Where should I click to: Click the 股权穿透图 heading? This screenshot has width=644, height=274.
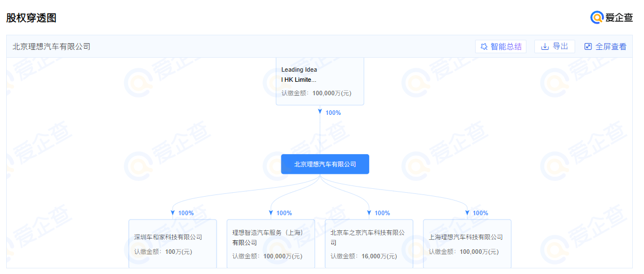31,18
